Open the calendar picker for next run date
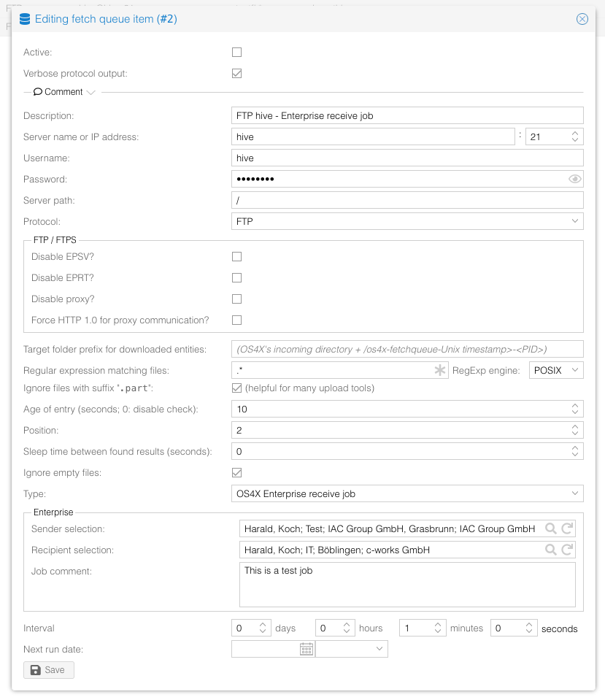The image size is (605, 700). coord(307,649)
